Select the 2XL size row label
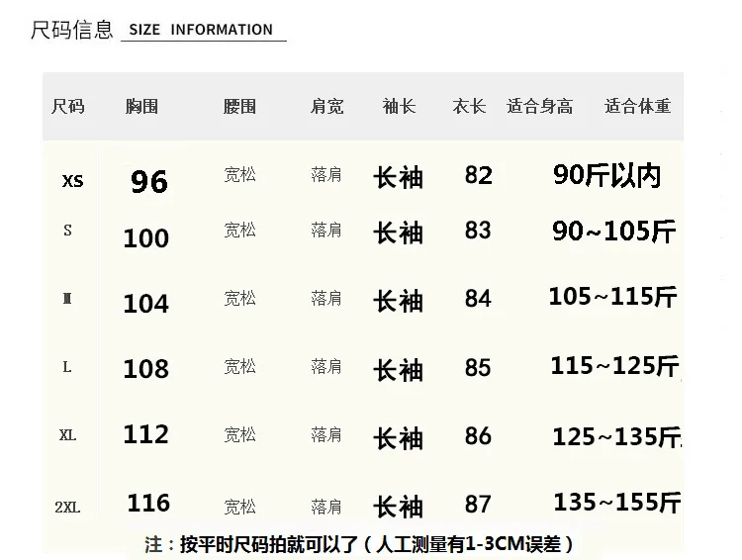 pos(67,507)
